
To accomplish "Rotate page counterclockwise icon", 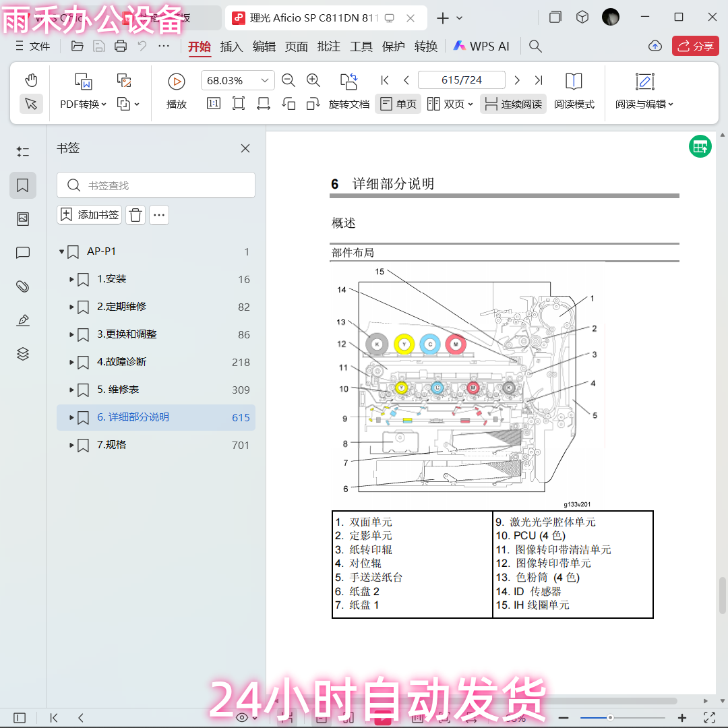I will point(289,104).
